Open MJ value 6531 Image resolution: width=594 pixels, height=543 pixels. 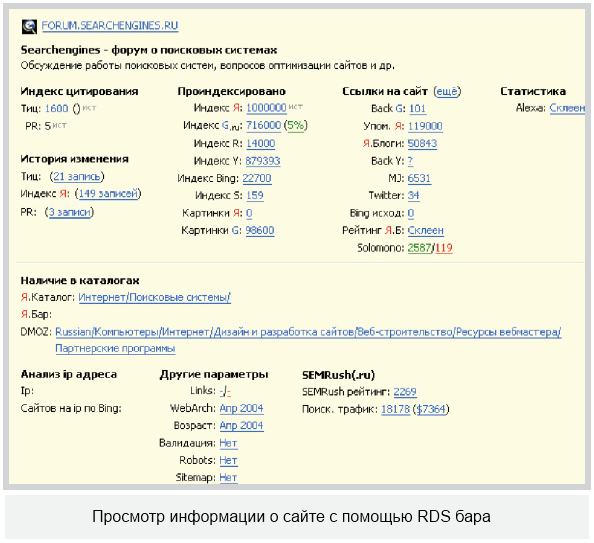tap(419, 178)
